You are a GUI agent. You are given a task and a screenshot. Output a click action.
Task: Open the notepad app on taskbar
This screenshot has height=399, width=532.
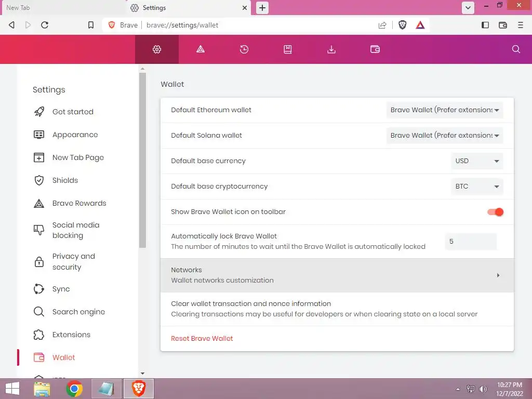(106, 389)
